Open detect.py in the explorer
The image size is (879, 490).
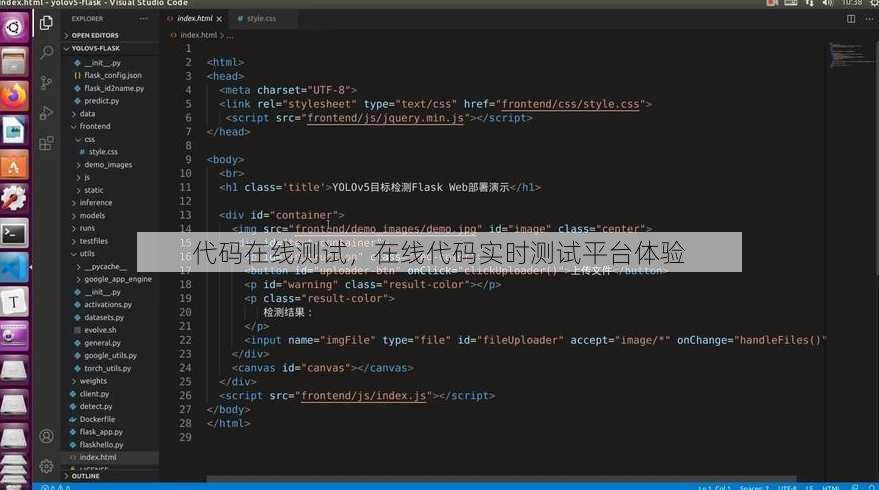pos(96,407)
